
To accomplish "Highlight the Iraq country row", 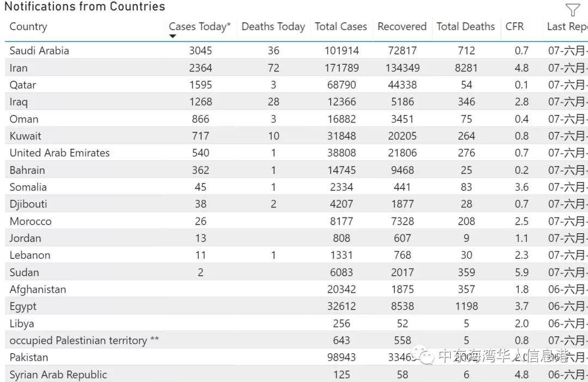I will click(19, 102).
